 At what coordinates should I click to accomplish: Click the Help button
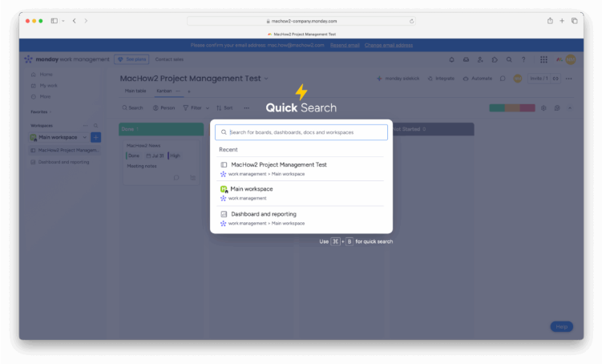562,326
